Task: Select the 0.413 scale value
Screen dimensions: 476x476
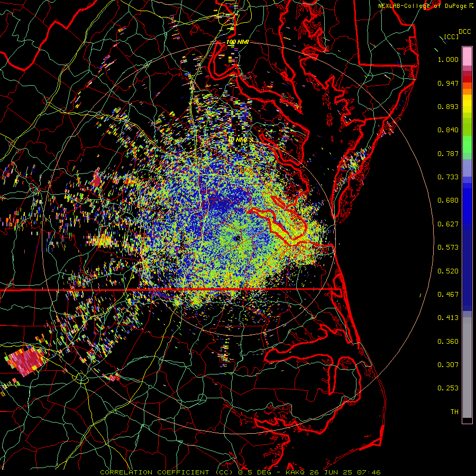Action: [x=448, y=318]
